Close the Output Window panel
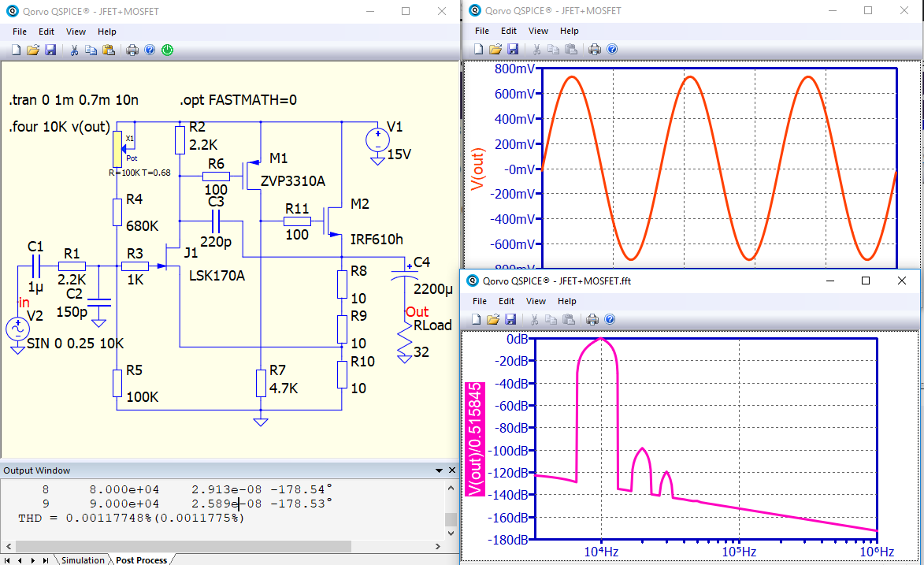This screenshot has height=565, width=924. point(452,470)
